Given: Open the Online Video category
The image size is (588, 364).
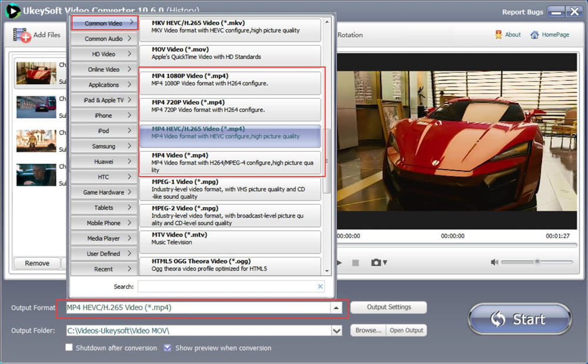Looking at the screenshot, I should click(104, 69).
